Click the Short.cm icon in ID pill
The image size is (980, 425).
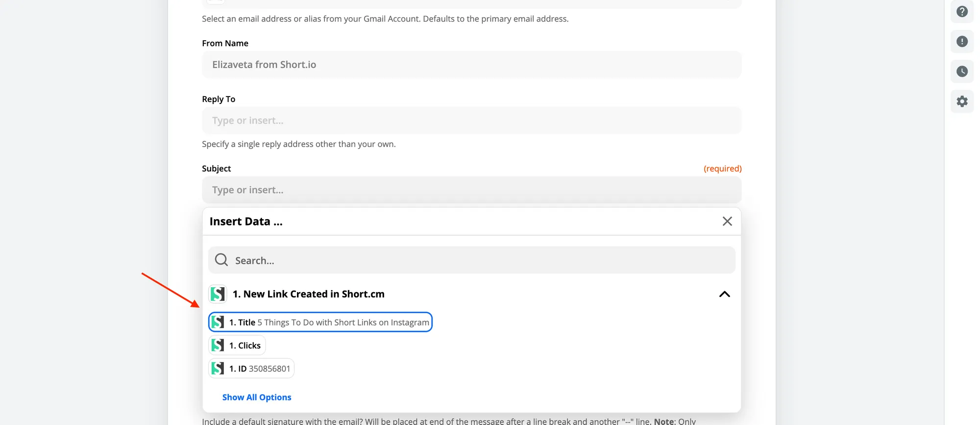(218, 369)
